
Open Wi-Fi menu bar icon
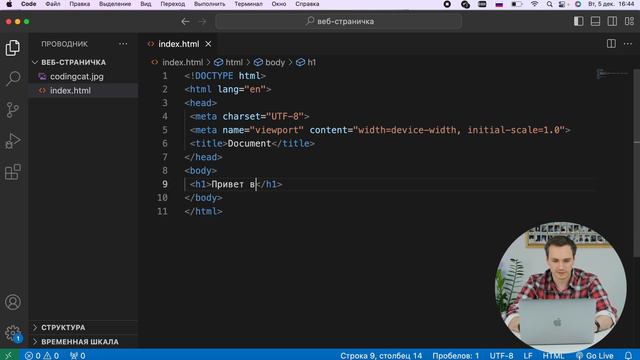pyautogui.click(x=534, y=4)
